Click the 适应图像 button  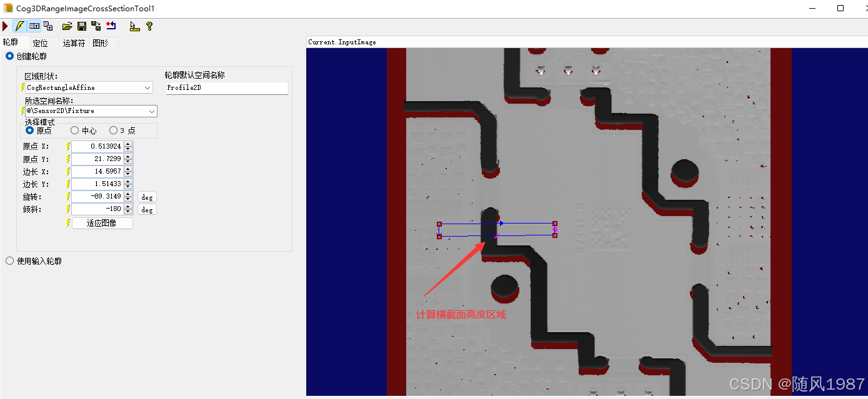[x=102, y=223]
